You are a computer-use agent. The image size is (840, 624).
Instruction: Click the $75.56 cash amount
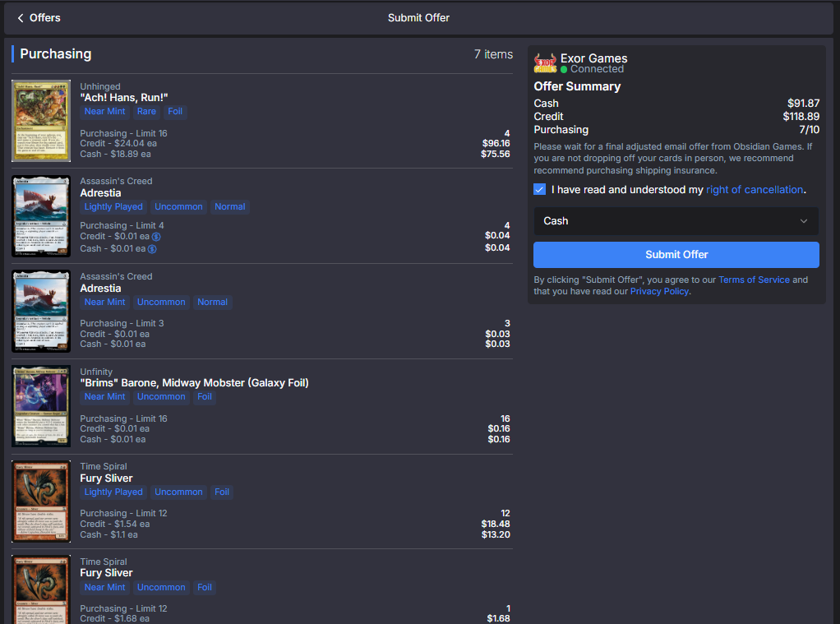pos(496,155)
